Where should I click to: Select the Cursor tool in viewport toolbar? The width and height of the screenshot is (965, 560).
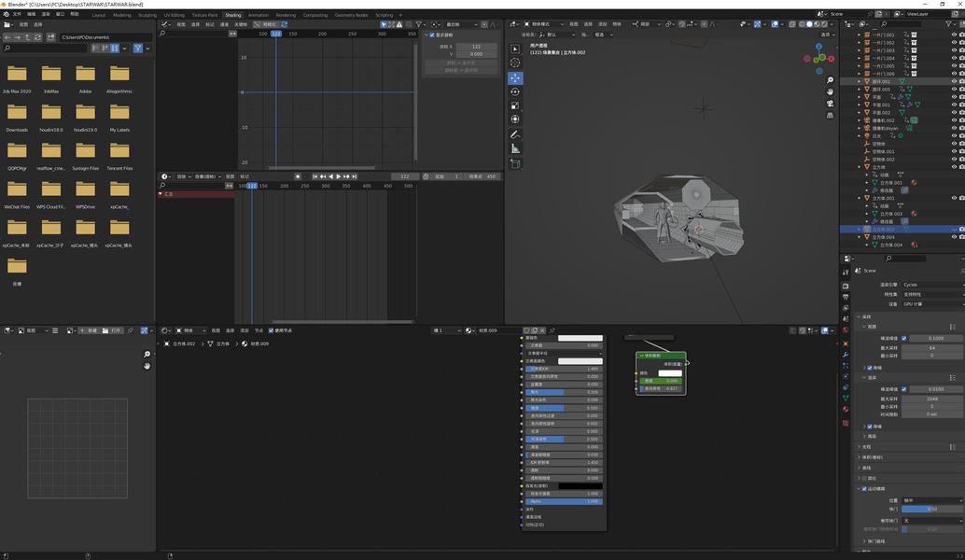(x=515, y=63)
